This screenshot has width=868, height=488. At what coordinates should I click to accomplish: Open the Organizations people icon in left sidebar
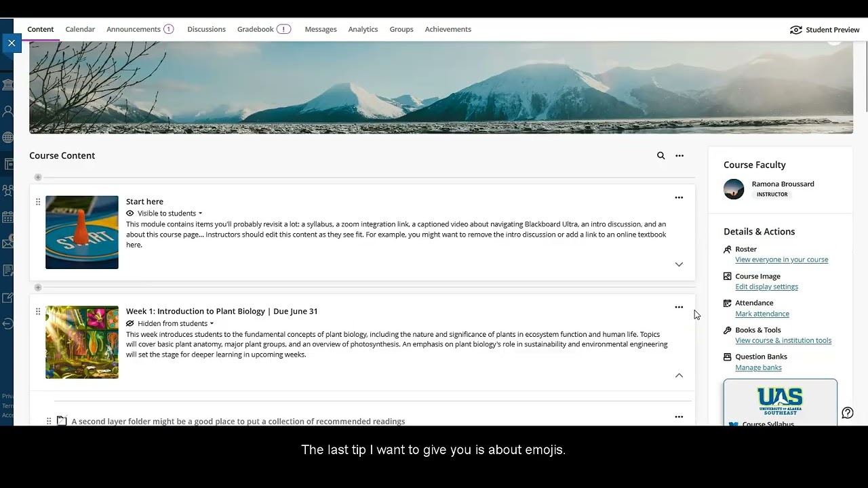pos(7,190)
